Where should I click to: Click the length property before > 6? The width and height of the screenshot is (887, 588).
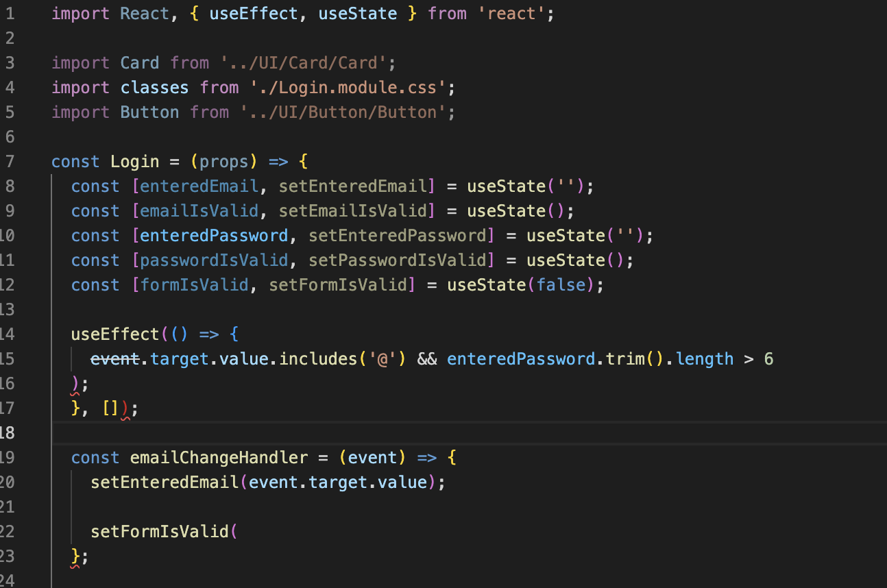pos(704,359)
